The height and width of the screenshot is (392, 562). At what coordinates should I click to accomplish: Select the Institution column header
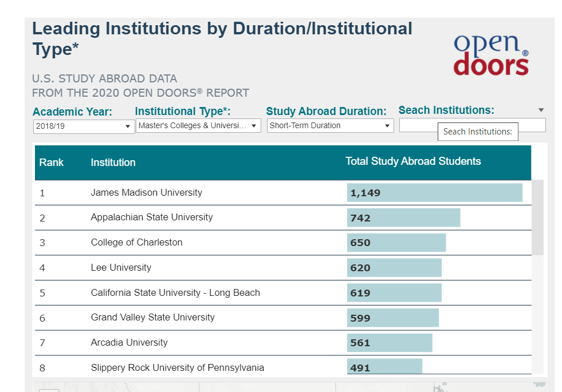113,163
